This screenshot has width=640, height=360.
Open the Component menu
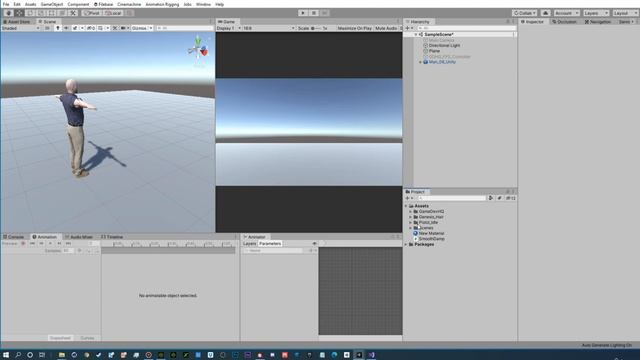pos(78,4)
